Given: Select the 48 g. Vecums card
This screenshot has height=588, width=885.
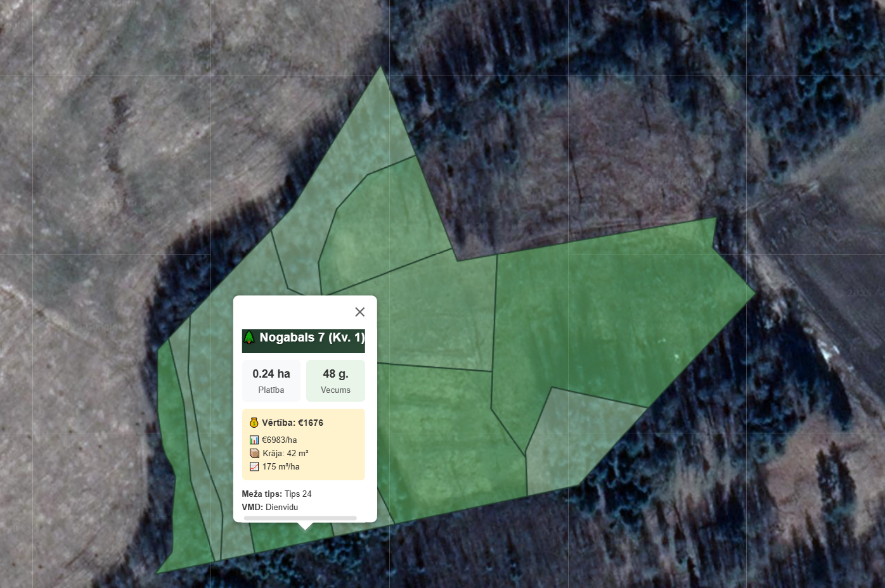Looking at the screenshot, I should tap(335, 381).
